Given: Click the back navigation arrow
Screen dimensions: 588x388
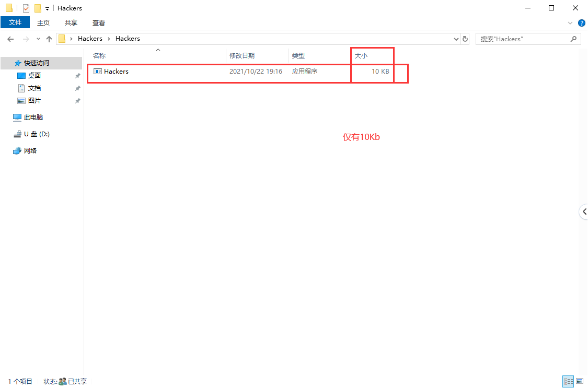Looking at the screenshot, I should (x=10, y=39).
